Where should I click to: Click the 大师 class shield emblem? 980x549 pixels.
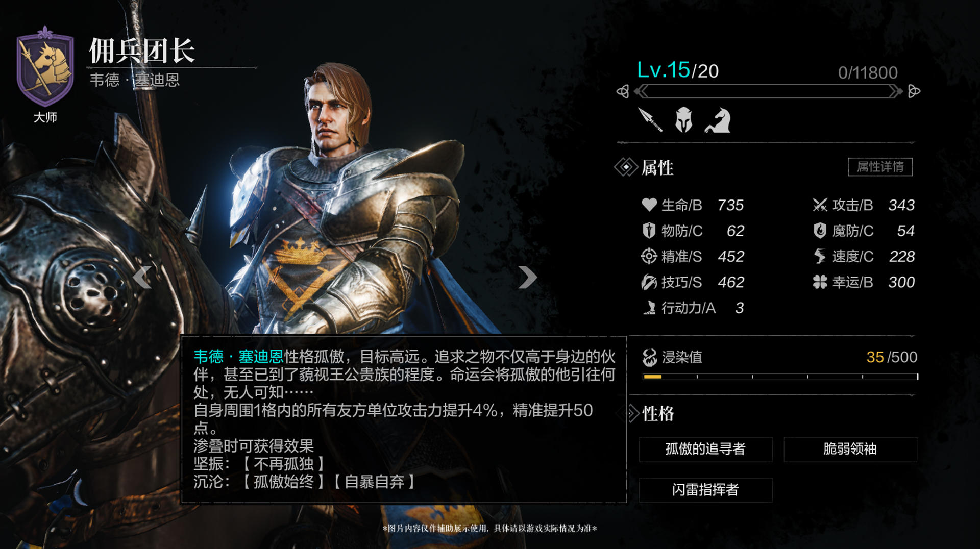click(x=45, y=66)
